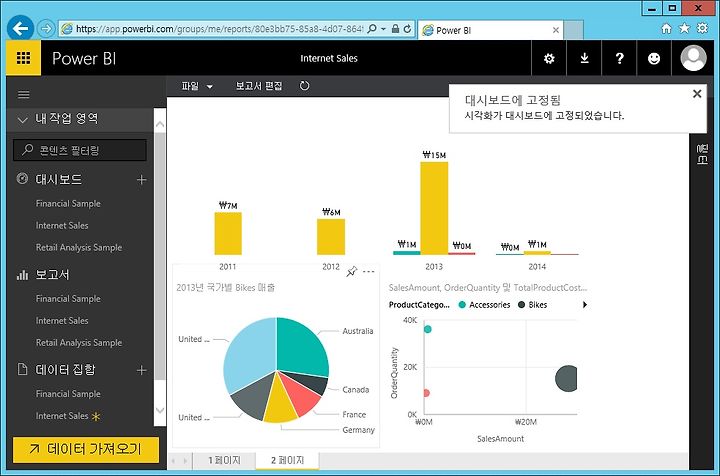Screen dimensions: 720x476
Task: Open the settings gear in Power BI header
Action: point(549,58)
